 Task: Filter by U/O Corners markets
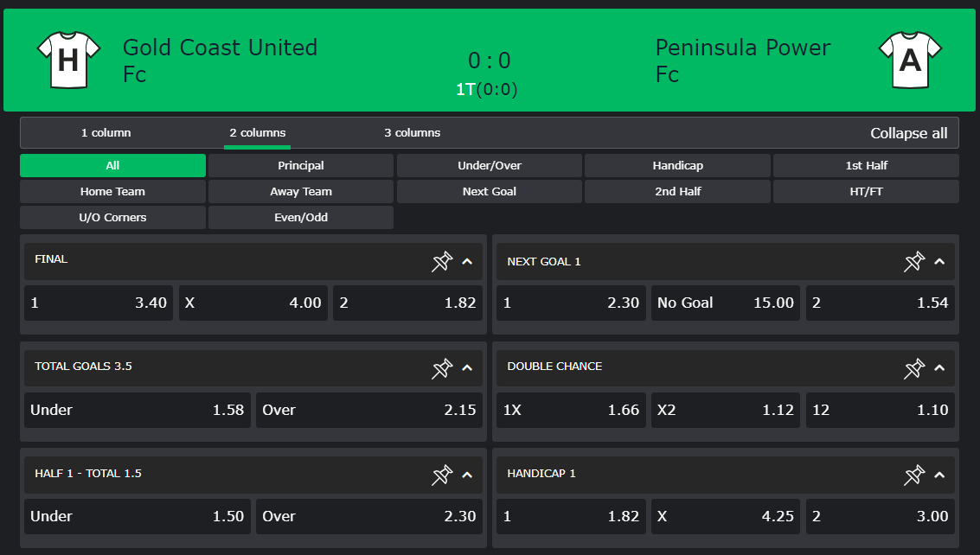pyautogui.click(x=112, y=217)
